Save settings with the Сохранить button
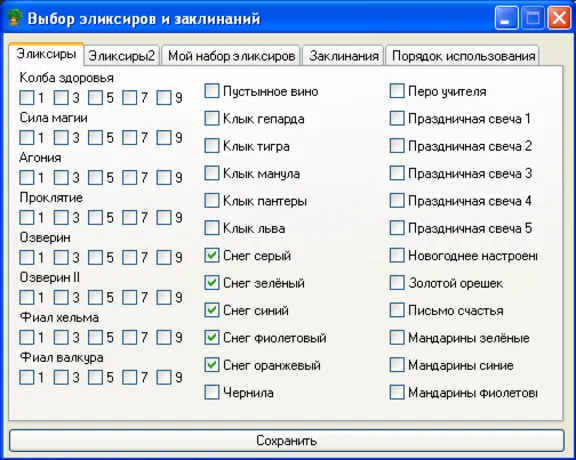The image size is (576, 460). tap(287, 440)
